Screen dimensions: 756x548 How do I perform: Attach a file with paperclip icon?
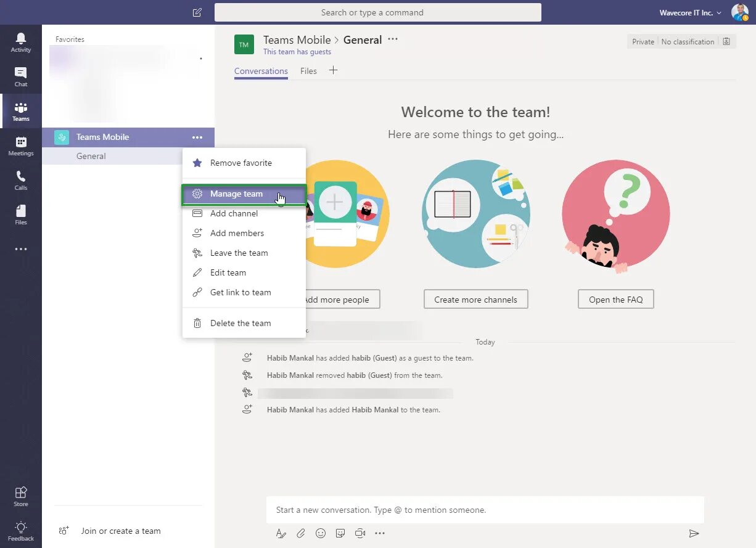(301, 533)
